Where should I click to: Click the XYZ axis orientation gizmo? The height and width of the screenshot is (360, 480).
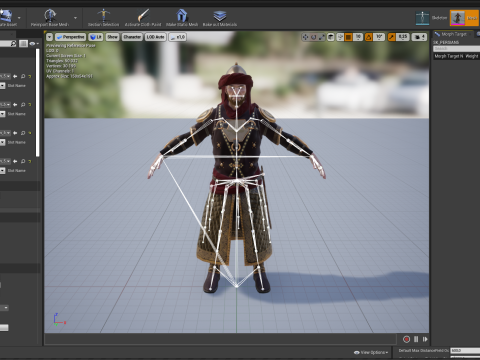pos(59,319)
